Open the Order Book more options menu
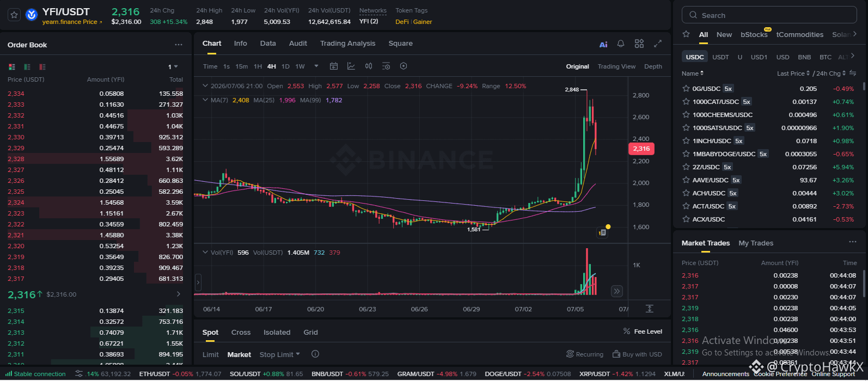Viewport: 868px width, 381px height. [179, 45]
